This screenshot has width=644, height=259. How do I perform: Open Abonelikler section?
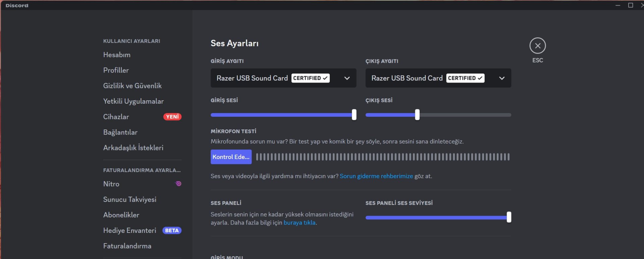[x=121, y=215]
